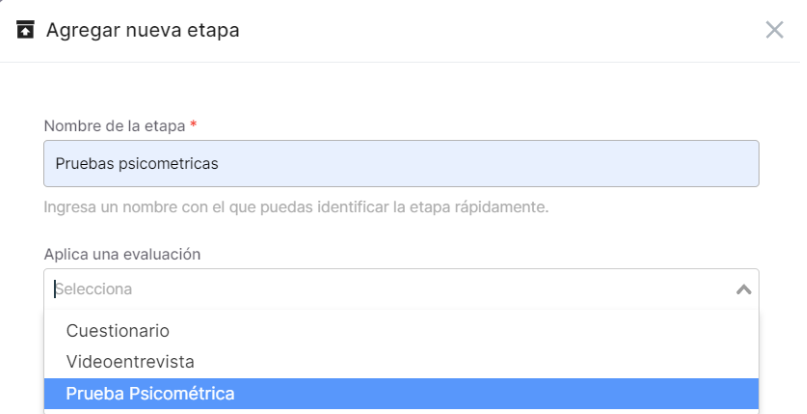Close the Agregar nueva etapa dialog
This screenshot has width=807, height=414.
point(774,30)
